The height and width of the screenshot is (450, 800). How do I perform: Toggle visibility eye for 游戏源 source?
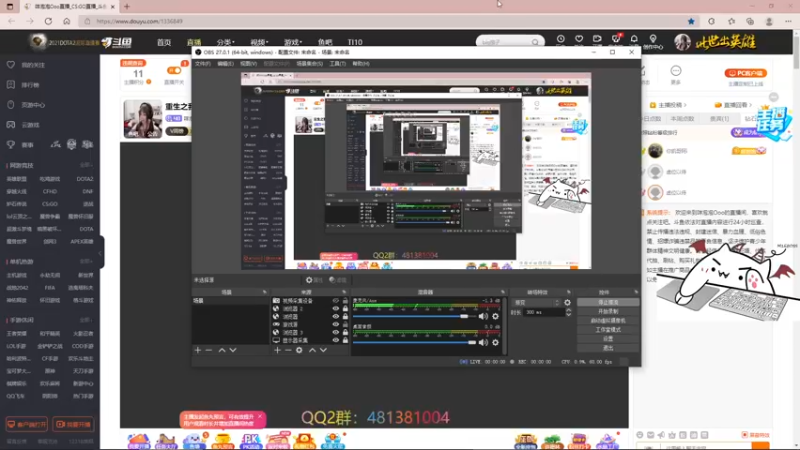pos(335,324)
